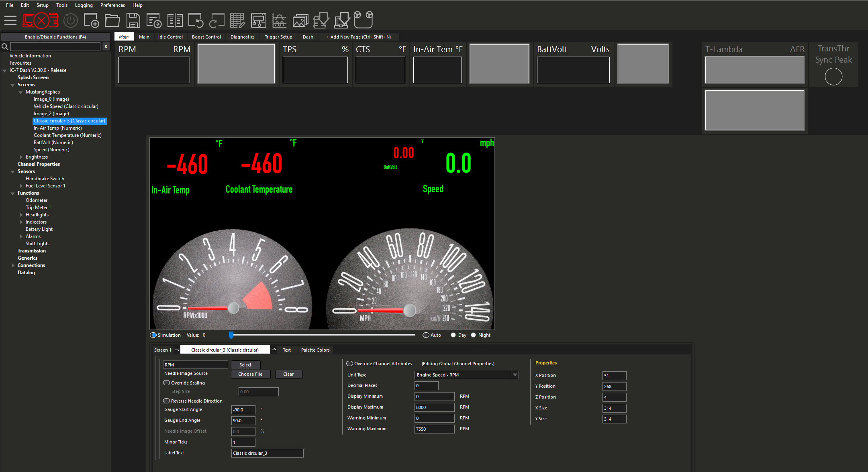Undo the last change using the undo arrow icon
The width and height of the screenshot is (868, 472).
pyautogui.click(x=196, y=20)
